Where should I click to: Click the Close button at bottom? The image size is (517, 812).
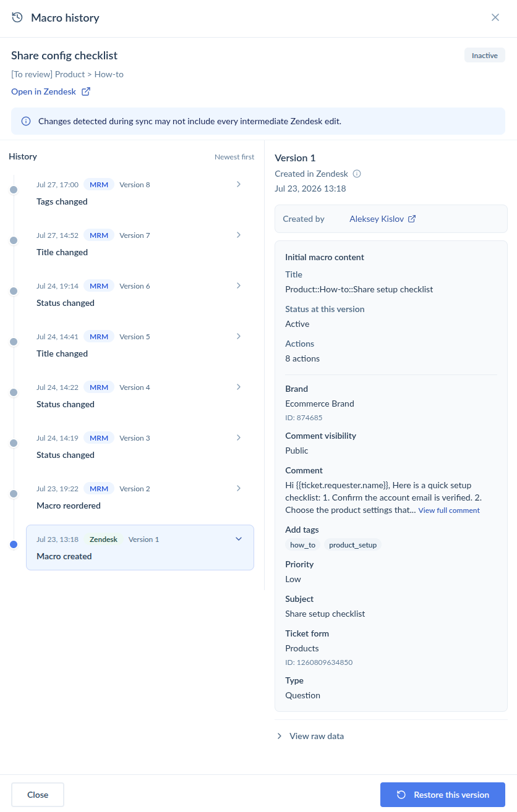point(38,795)
